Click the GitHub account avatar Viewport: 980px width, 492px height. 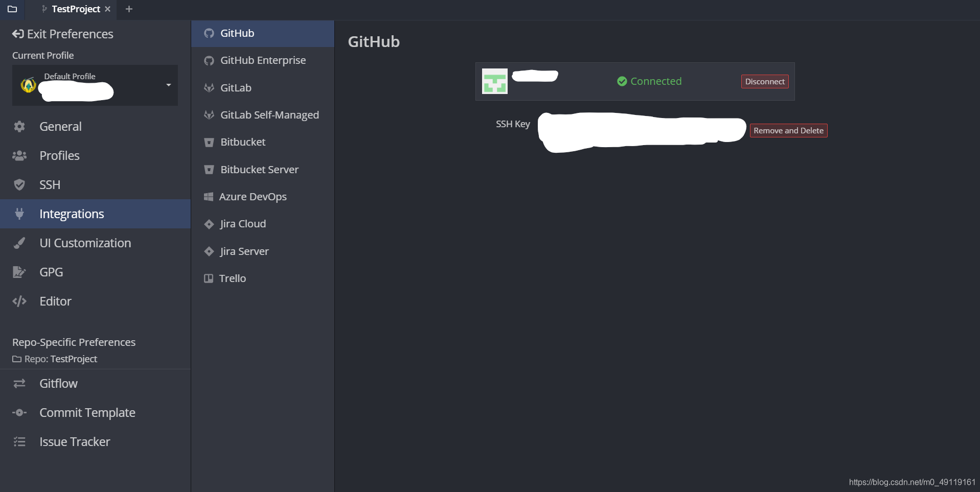coord(495,81)
